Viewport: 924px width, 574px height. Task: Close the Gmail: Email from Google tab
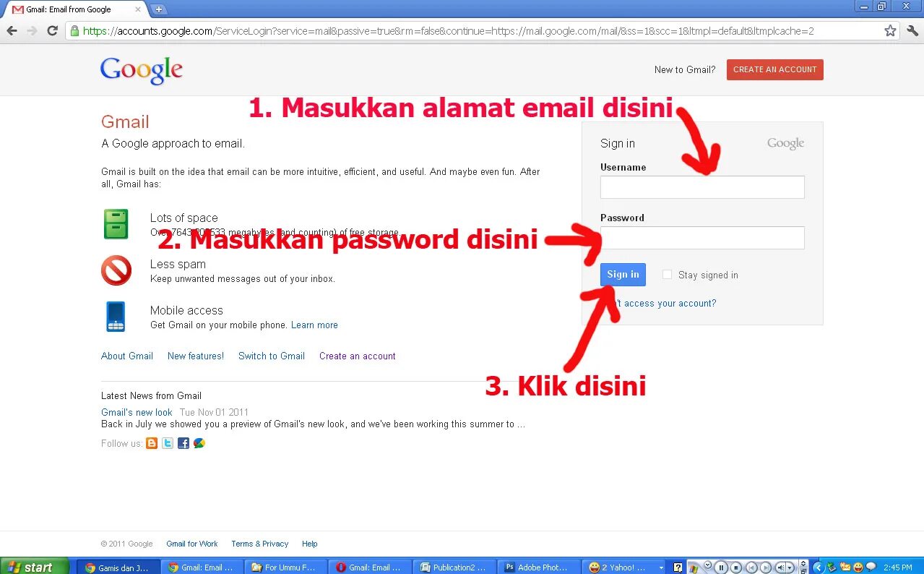coord(138,9)
